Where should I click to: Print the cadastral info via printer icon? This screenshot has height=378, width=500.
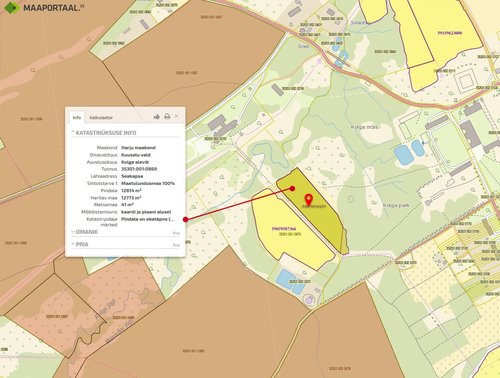[167, 117]
